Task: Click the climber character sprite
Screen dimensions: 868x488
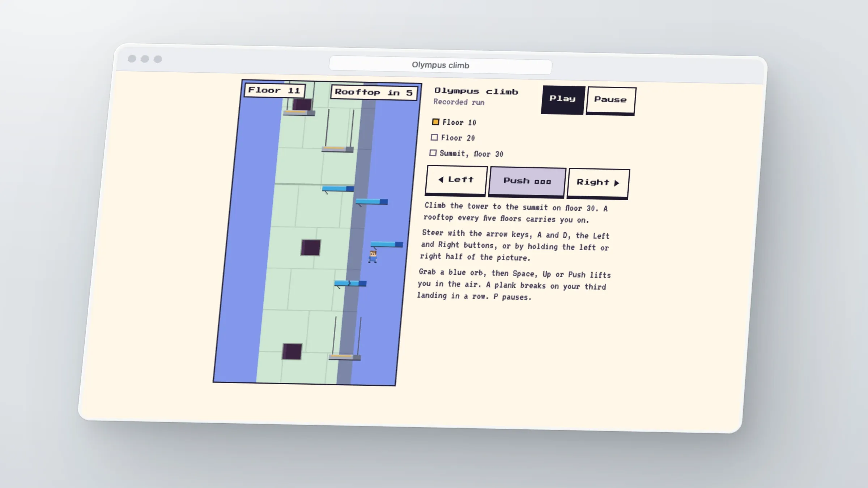Action: [x=373, y=257]
